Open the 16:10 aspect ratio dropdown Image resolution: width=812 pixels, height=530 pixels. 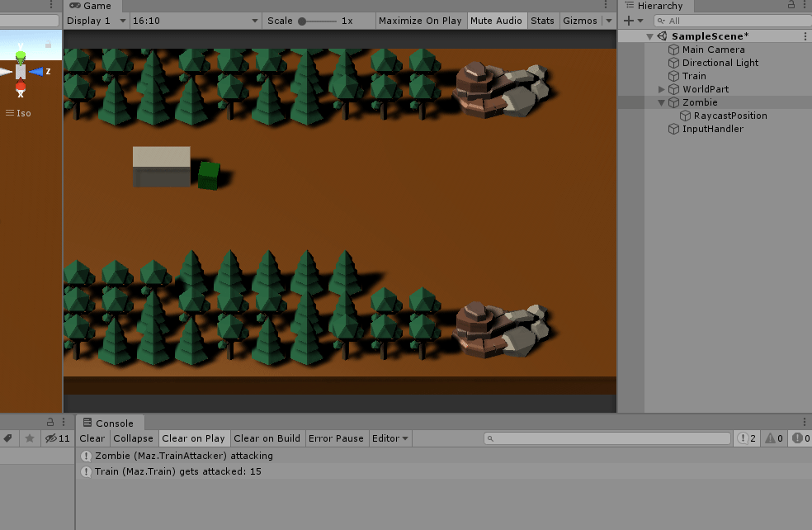pos(196,21)
